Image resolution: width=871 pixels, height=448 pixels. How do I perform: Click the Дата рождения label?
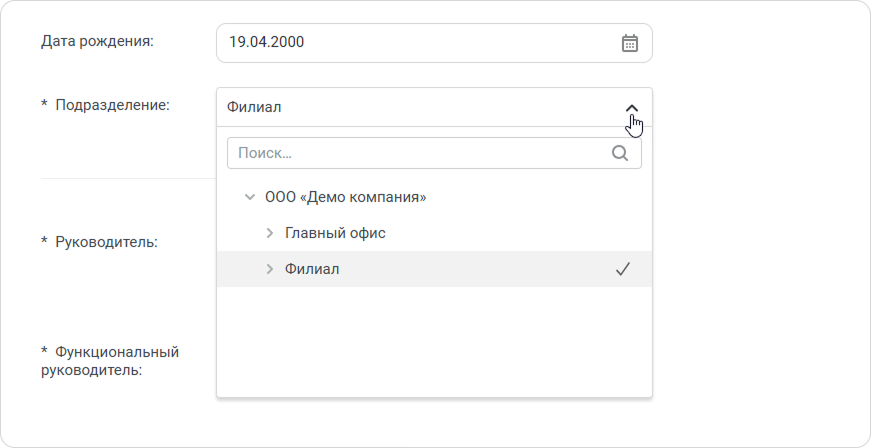[97, 41]
